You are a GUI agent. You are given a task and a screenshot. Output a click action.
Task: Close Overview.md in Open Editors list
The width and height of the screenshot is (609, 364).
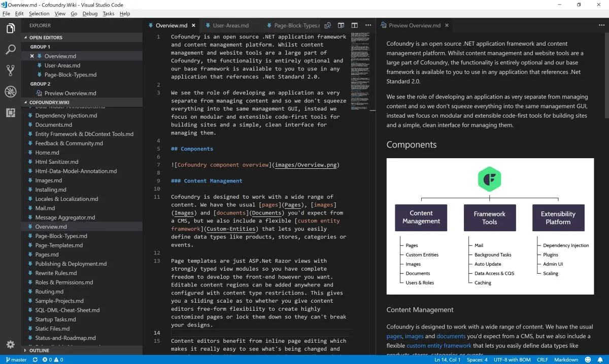coord(32,56)
